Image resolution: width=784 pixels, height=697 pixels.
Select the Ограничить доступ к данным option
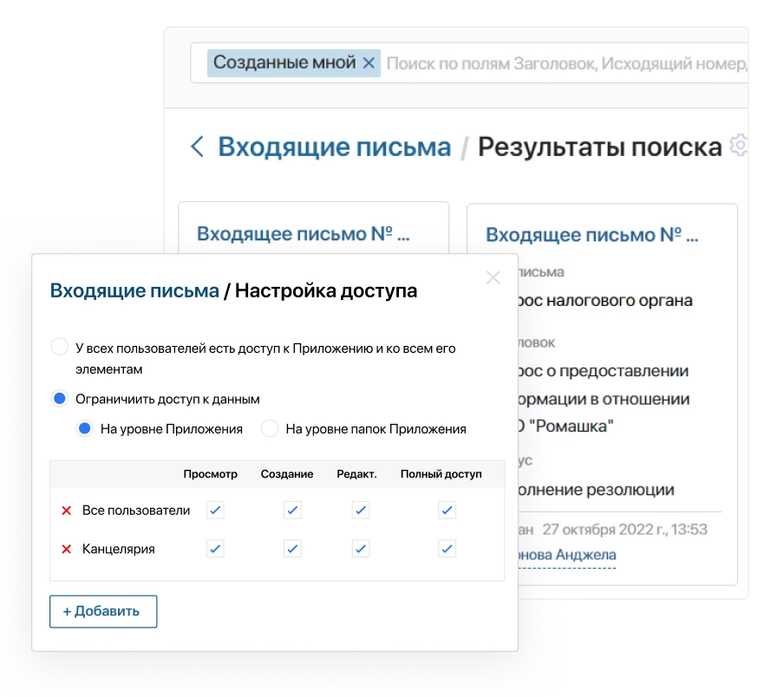[x=59, y=397]
